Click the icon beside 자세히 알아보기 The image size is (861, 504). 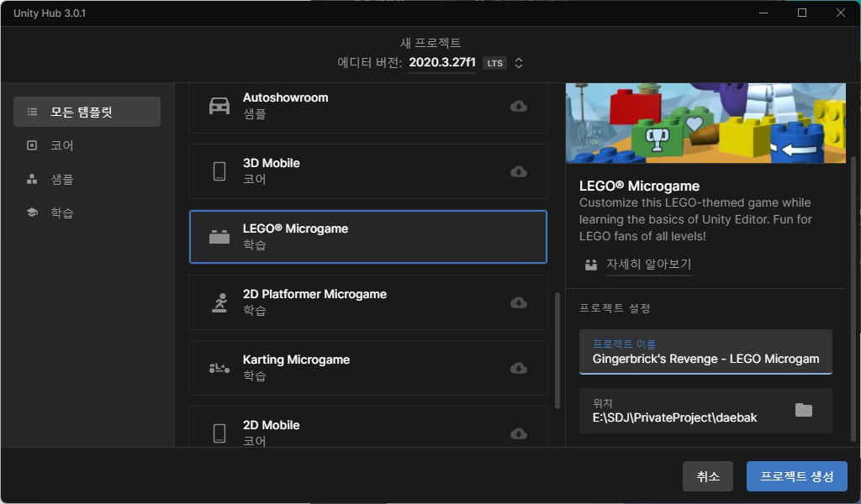[591, 265]
